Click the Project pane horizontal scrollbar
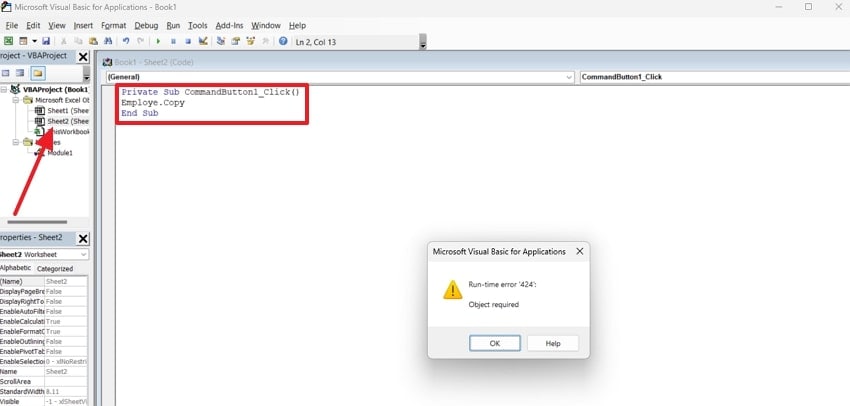The height and width of the screenshot is (406, 850). click(37, 222)
